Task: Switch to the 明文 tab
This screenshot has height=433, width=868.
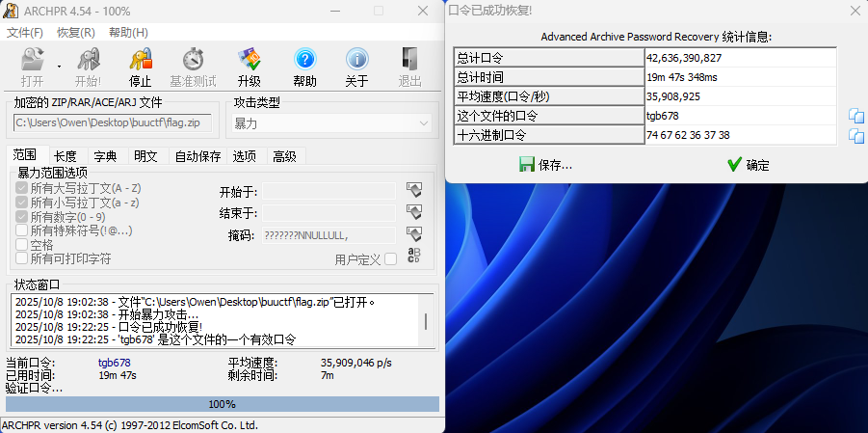Action: click(145, 156)
